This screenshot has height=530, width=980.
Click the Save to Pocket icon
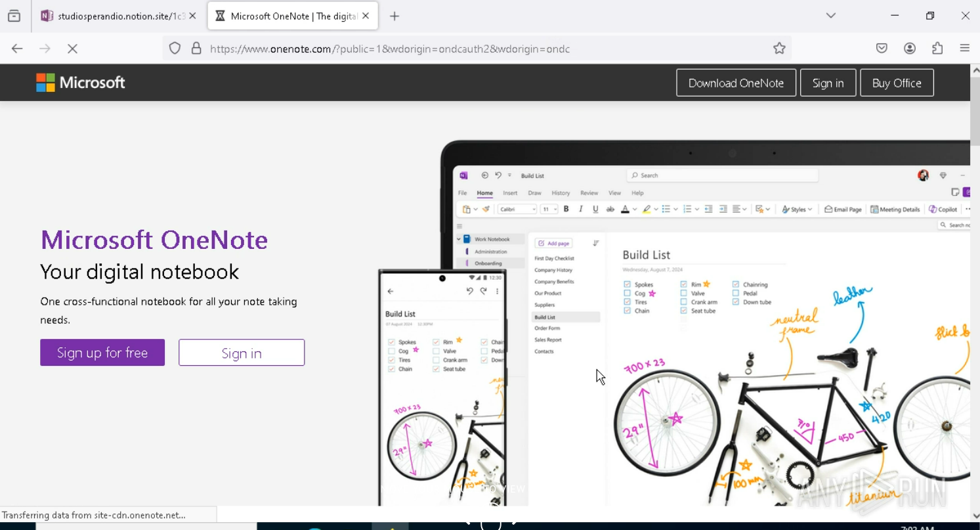click(x=882, y=49)
